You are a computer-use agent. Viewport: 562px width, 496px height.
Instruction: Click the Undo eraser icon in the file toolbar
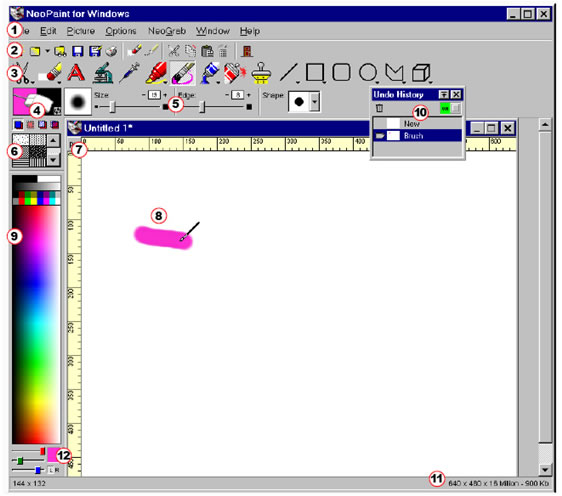(135, 51)
